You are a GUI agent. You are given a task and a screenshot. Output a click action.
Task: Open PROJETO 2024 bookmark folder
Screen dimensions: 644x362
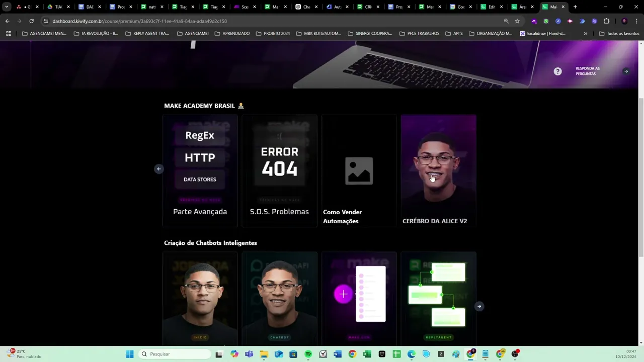(x=273, y=33)
